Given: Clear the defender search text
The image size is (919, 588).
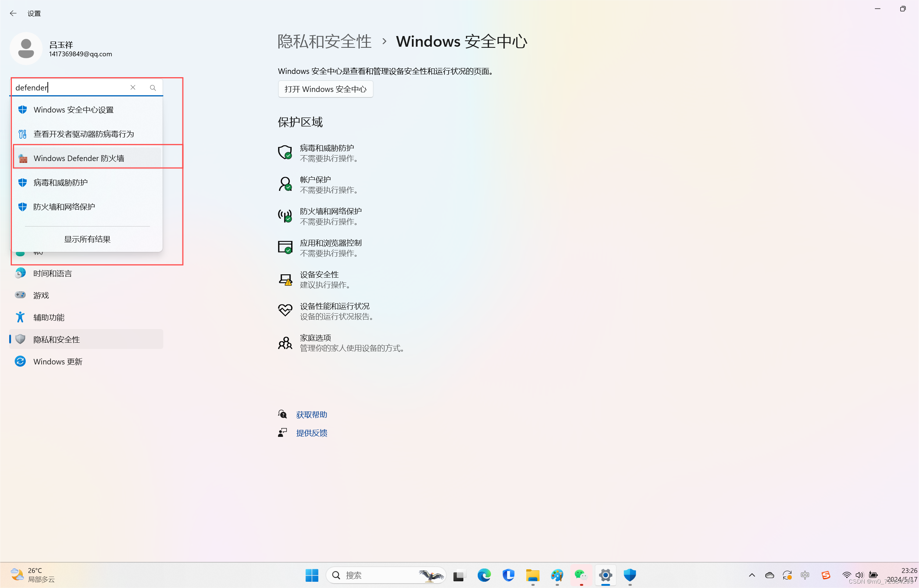Looking at the screenshot, I should [133, 88].
